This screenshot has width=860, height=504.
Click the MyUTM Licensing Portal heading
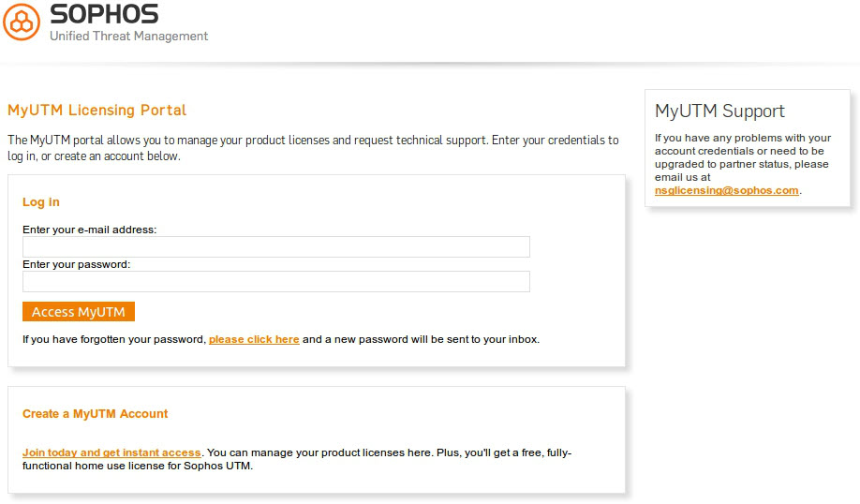(96, 111)
